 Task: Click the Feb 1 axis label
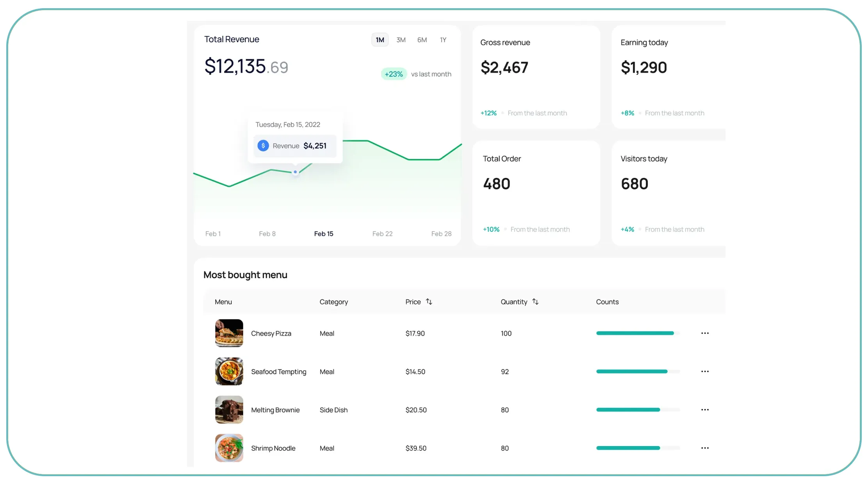tap(213, 234)
